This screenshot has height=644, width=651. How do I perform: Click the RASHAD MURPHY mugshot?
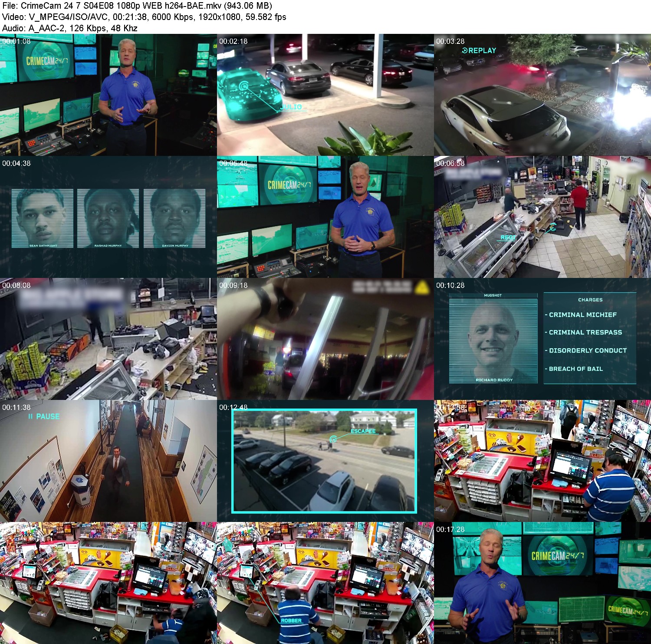point(108,218)
